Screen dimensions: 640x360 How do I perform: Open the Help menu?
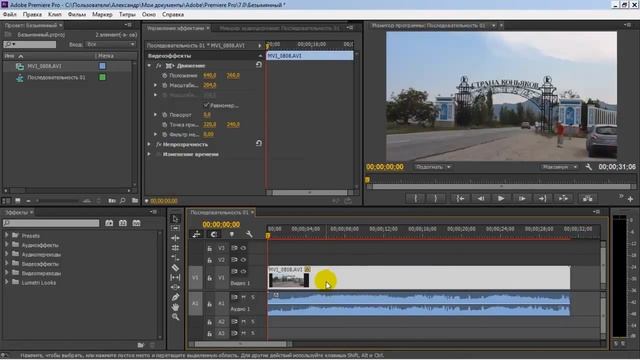tap(173, 14)
